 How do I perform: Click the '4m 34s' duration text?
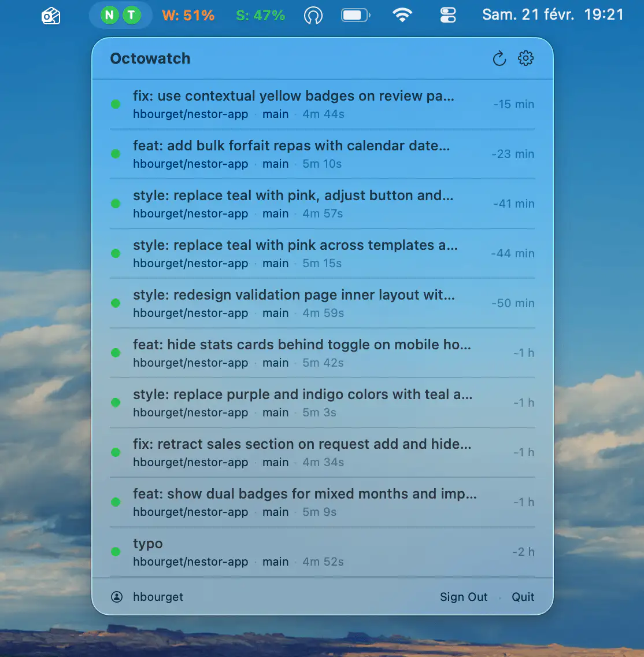click(323, 462)
